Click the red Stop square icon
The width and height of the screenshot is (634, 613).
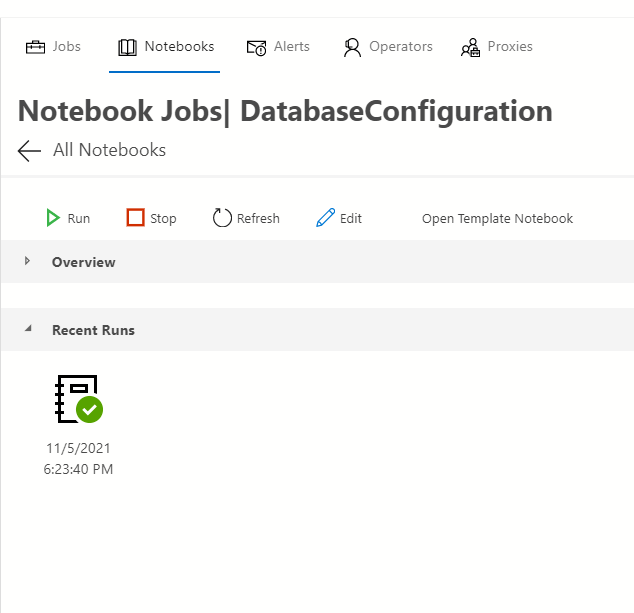135,218
